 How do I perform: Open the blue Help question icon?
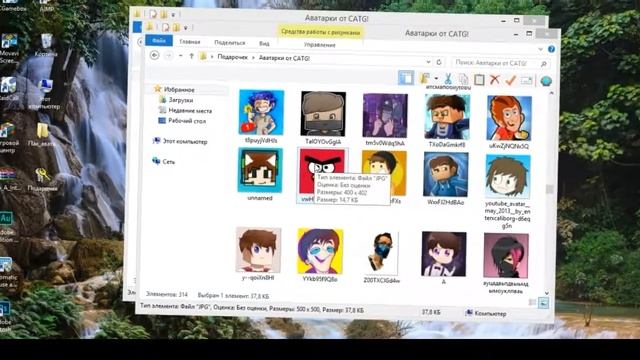pyautogui.click(x=551, y=49)
